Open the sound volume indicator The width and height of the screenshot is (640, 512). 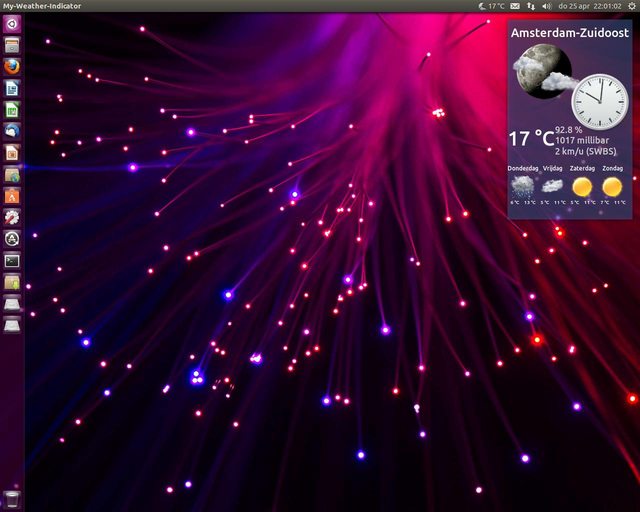pos(547,6)
